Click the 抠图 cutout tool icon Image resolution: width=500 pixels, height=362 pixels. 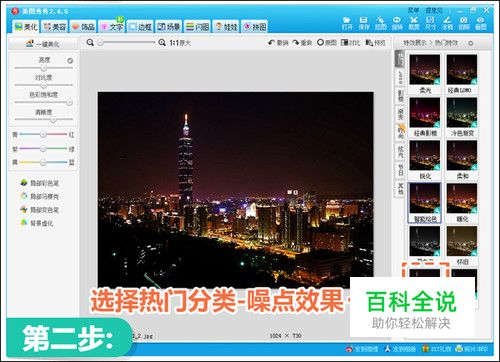(380, 23)
